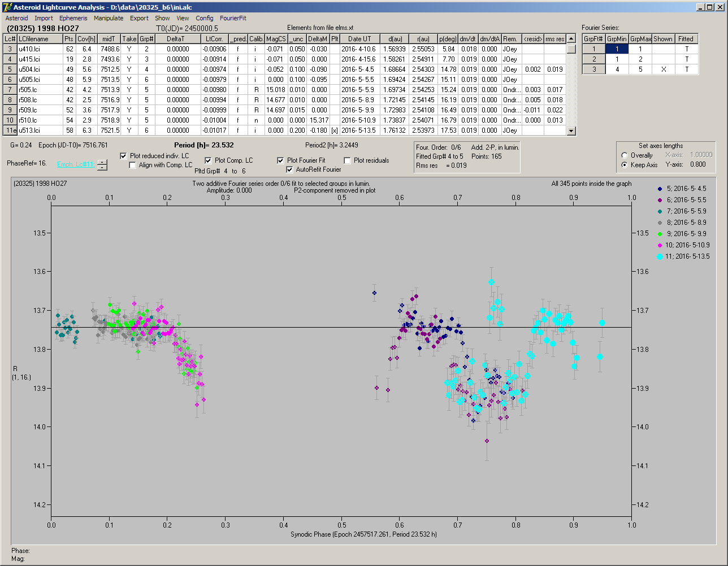Open the Config menu
Image resolution: width=728 pixels, height=566 pixels.
pos(205,18)
